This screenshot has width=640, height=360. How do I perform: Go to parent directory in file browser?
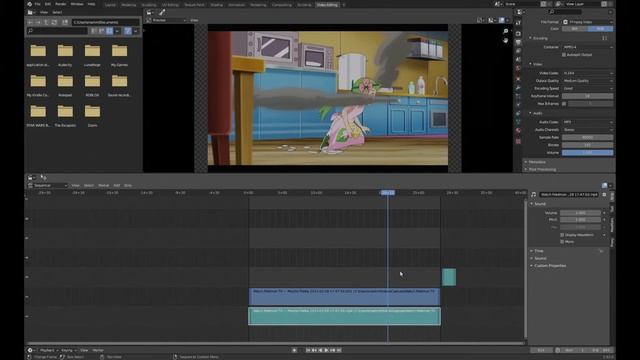pyautogui.click(x=46, y=22)
